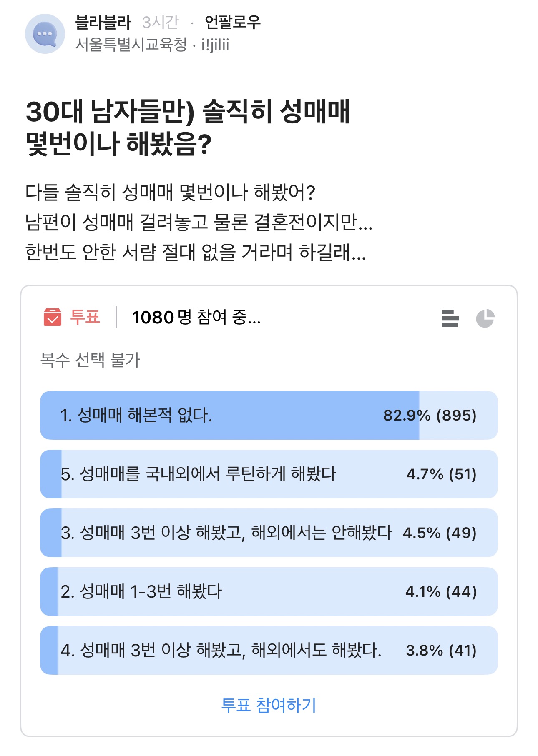Open the 블라블라 channel name
The image size is (538, 756).
(x=103, y=22)
